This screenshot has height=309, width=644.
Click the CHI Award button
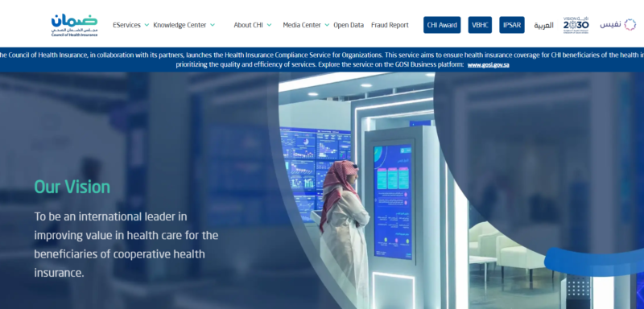click(x=442, y=25)
